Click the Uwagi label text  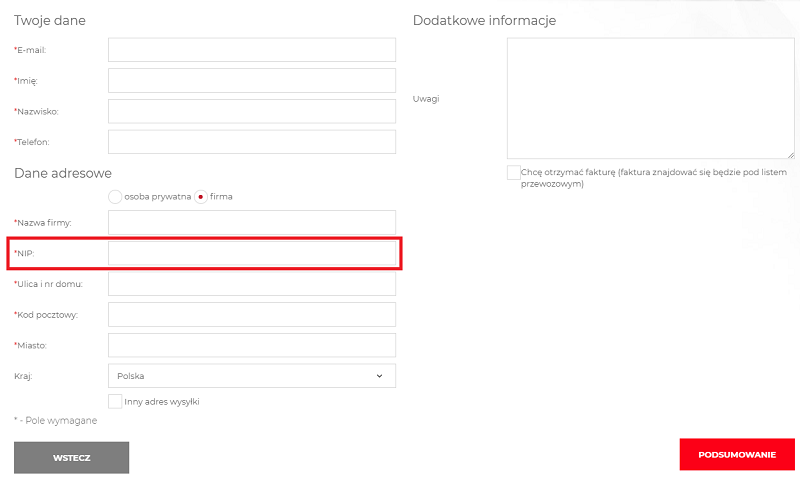tap(426, 99)
